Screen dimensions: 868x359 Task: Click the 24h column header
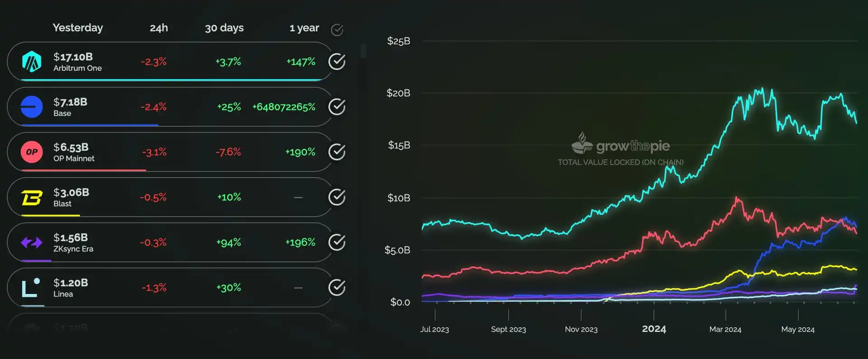[x=159, y=28]
